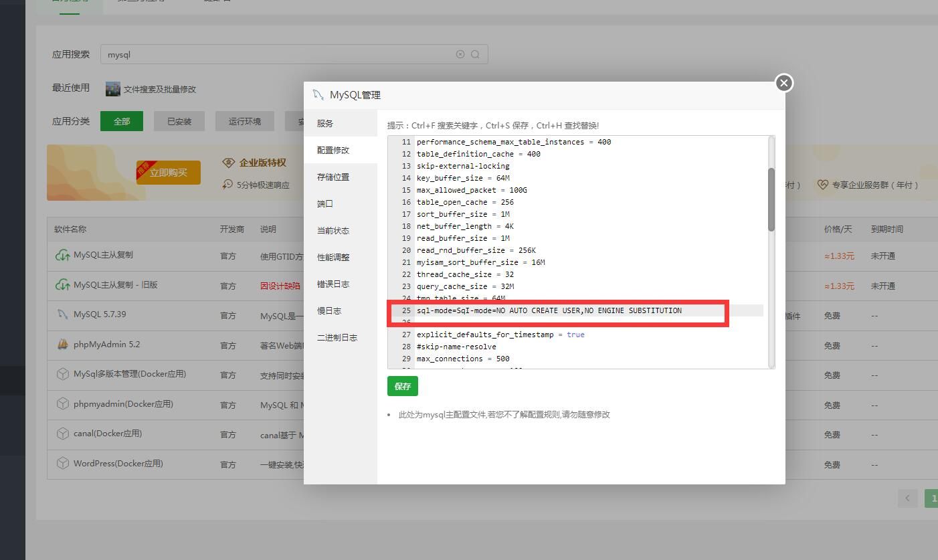Filter apps by 已安装 category
938x560 pixels.
click(179, 121)
